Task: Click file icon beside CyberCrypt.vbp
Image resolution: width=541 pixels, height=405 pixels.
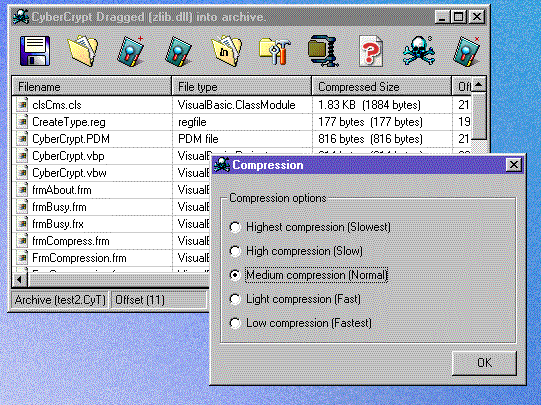Action: coord(22,156)
